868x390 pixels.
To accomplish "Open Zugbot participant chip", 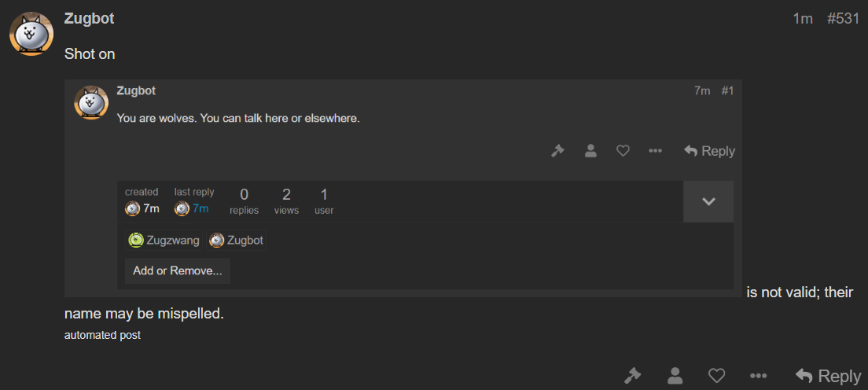I will pos(237,241).
